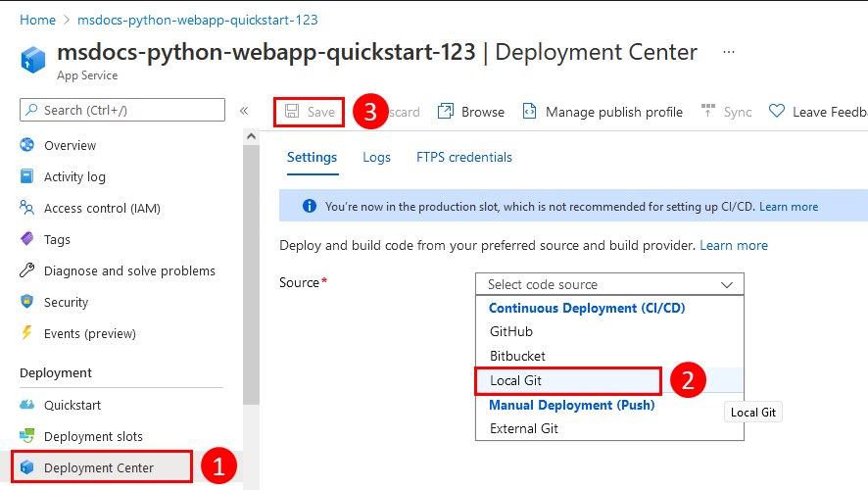The image size is (868, 490).
Task: Switch to the Logs tab
Action: 376,157
